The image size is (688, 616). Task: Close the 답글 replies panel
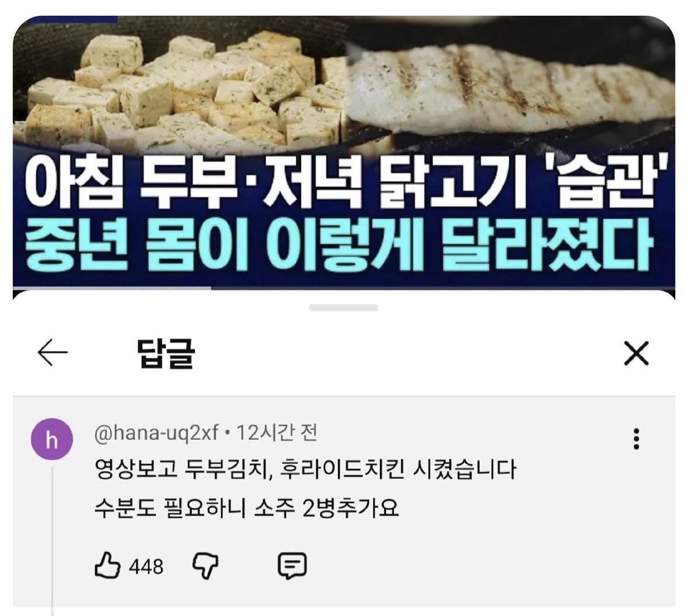click(636, 353)
